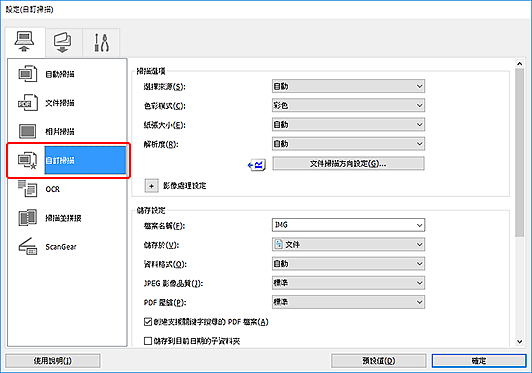
Task: Click the 自訂掃描 star icon
Action: [27, 160]
